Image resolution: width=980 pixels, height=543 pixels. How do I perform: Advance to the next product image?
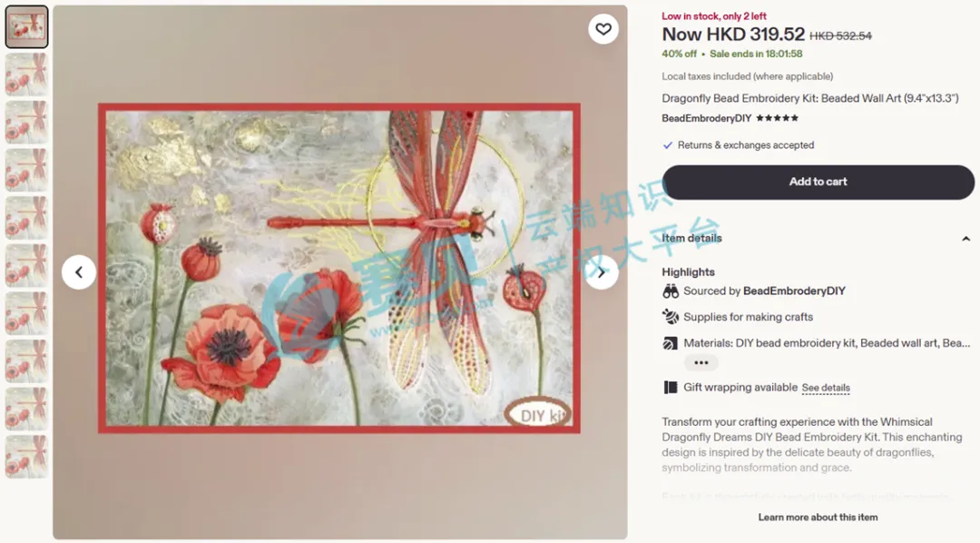(x=602, y=272)
